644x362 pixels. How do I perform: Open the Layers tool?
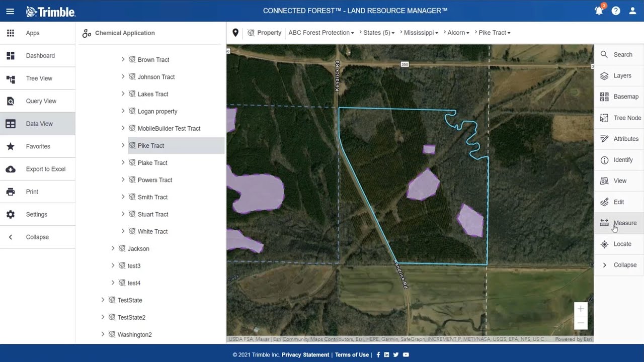pos(619,76)
